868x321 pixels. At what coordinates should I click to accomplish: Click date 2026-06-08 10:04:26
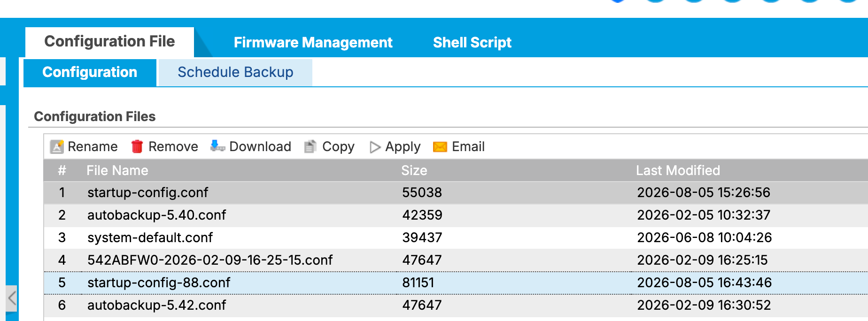click(704, 237)
